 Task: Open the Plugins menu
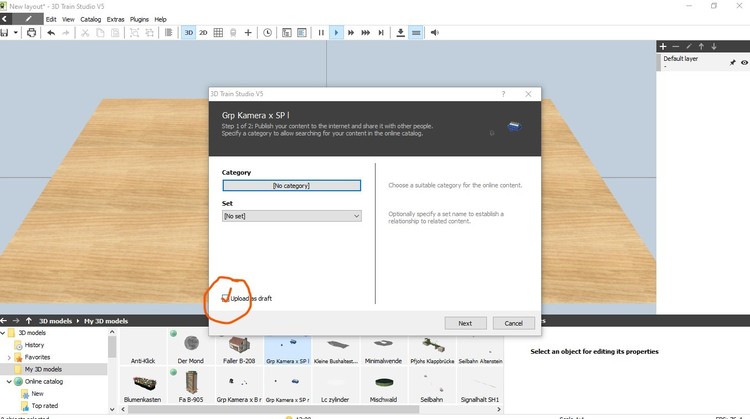coord(141,19)
